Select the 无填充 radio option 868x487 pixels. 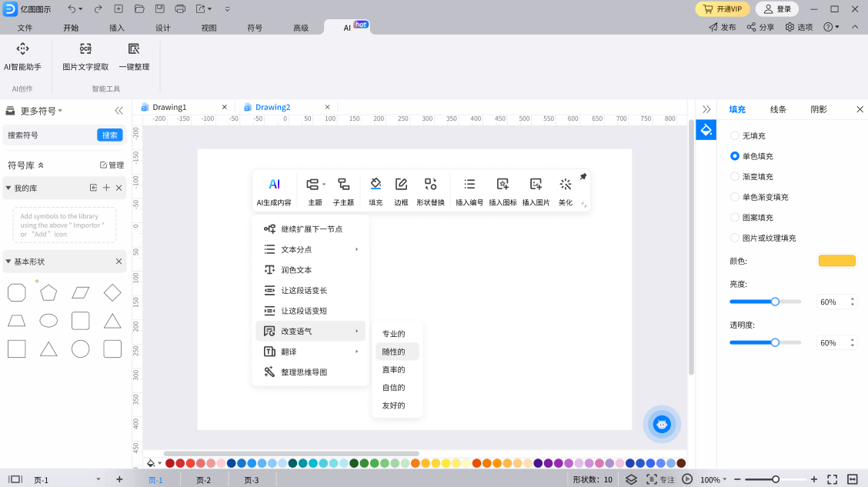(x=735, y=135)
